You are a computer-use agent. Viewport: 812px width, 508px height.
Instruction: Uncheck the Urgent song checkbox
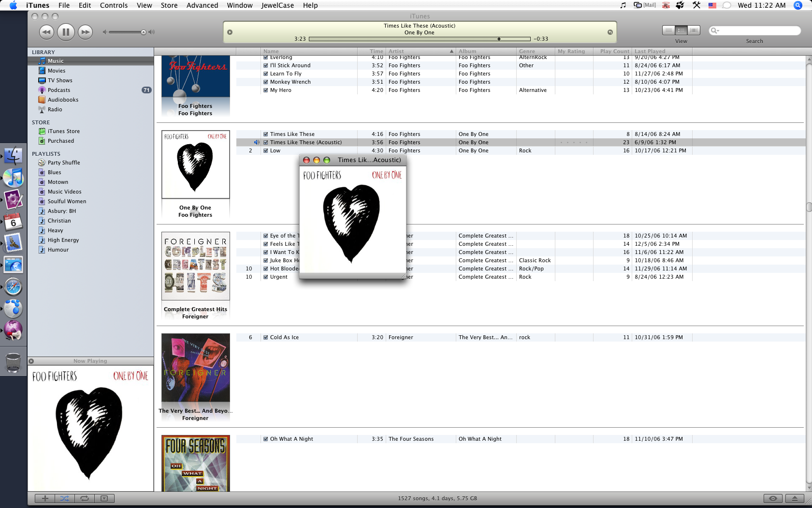pyautogui.click(x=266, y=277)
